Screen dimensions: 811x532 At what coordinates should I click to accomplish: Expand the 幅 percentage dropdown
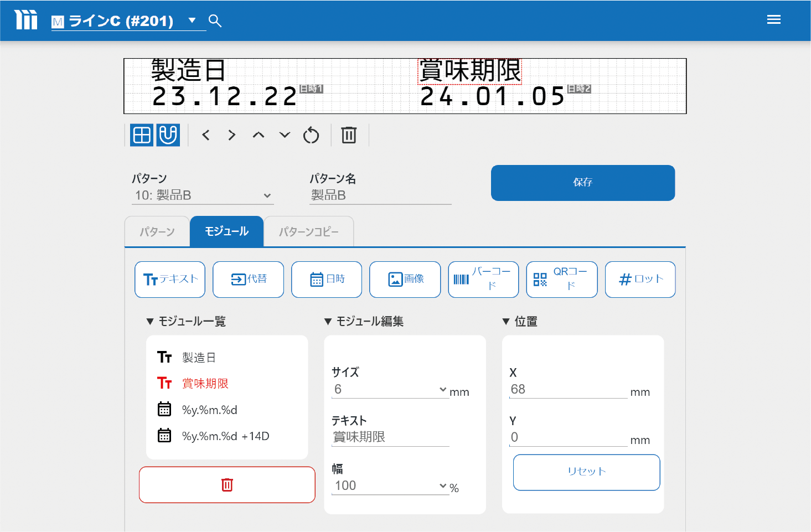point(390,486)
